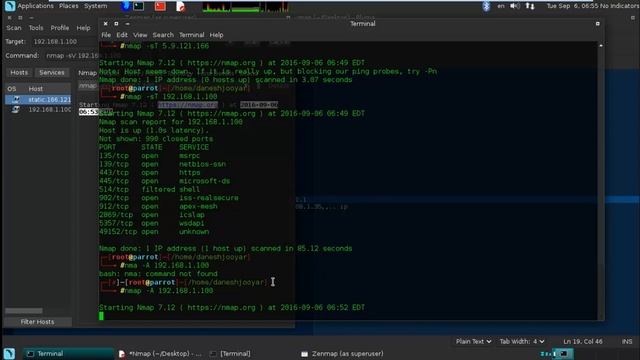The height and width of the screenshot is (360, 640).
Task: Open the Bluetooth indicator icon
Action: click(x=486, y=6)
